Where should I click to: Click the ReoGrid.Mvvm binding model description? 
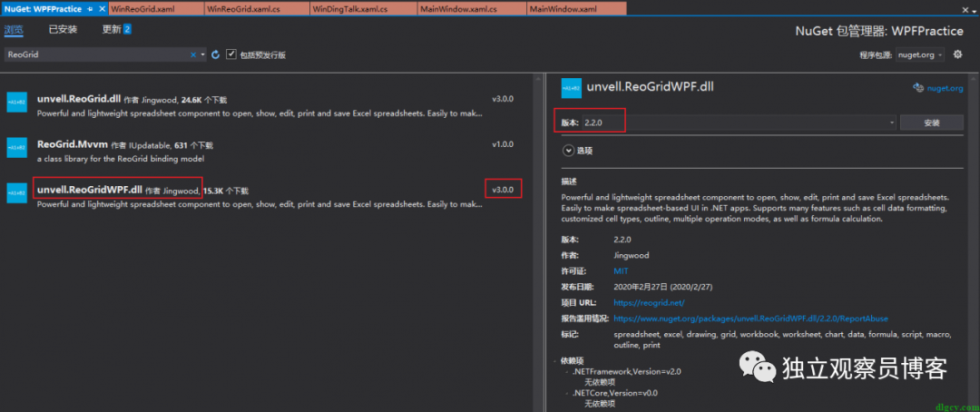click(121, 159)
